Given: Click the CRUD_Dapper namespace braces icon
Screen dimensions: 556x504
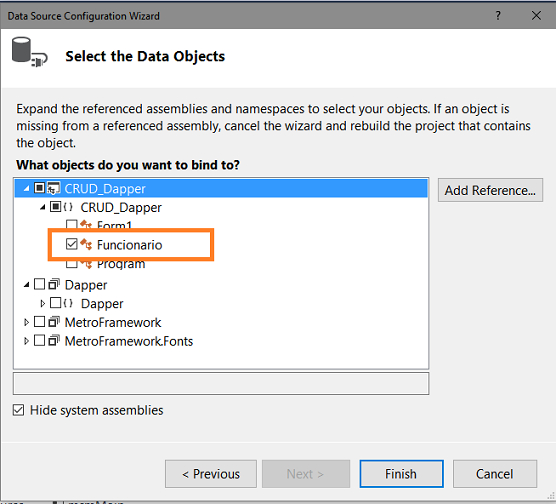Looking at the screenshot, I should 68,207.
